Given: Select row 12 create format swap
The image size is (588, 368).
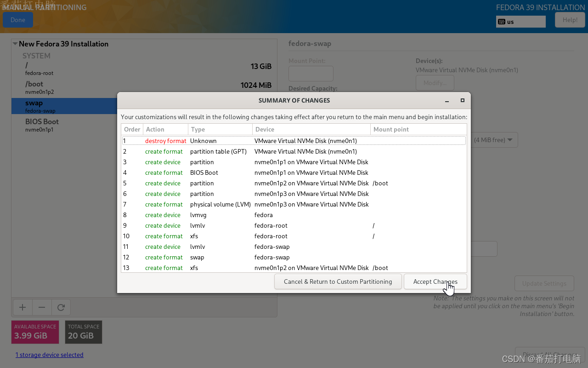Looking at the screenshot, I should 294,257.
